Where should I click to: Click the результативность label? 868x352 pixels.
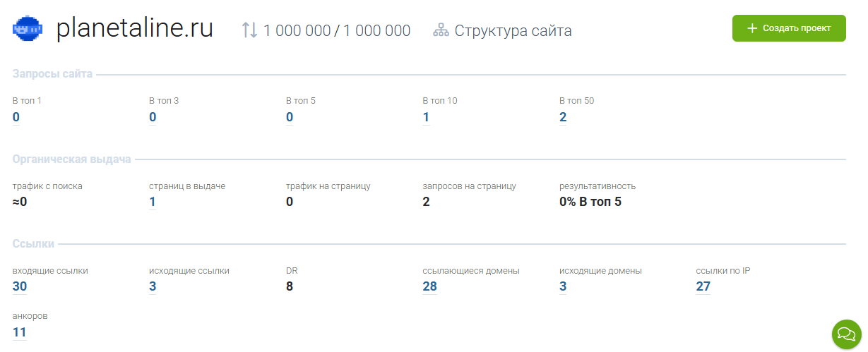pyautogui.click(x=598, y=186)
